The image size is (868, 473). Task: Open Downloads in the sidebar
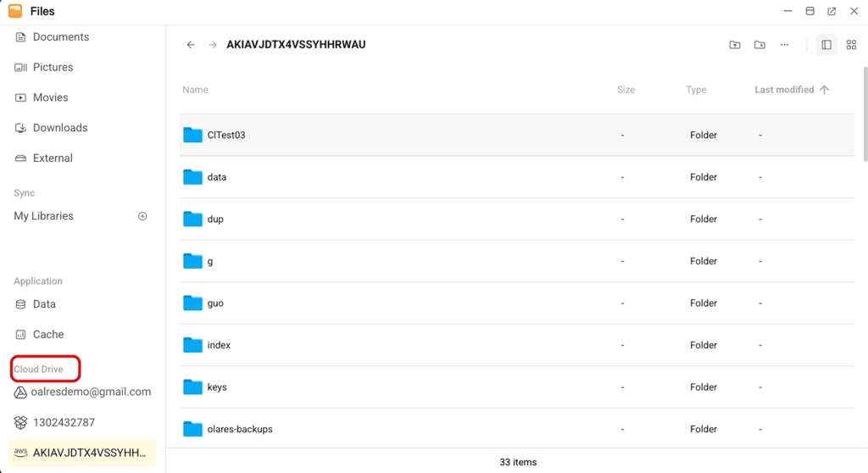(x=59, y=128)
